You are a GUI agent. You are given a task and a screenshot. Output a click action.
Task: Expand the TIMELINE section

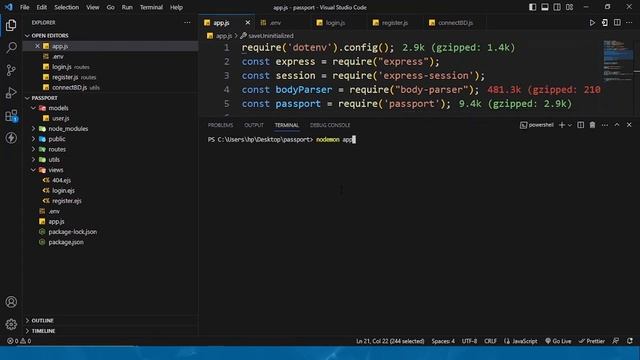(x=27, y=331)
